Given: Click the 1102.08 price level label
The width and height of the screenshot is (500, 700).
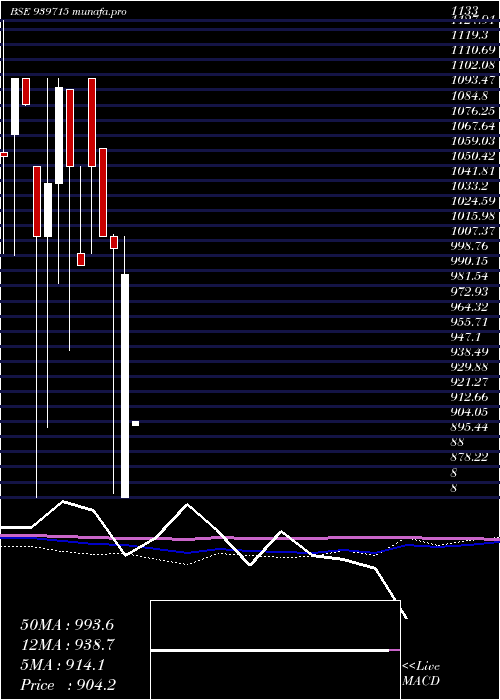Looking at the screenshot, I should [x=473, y=65].
